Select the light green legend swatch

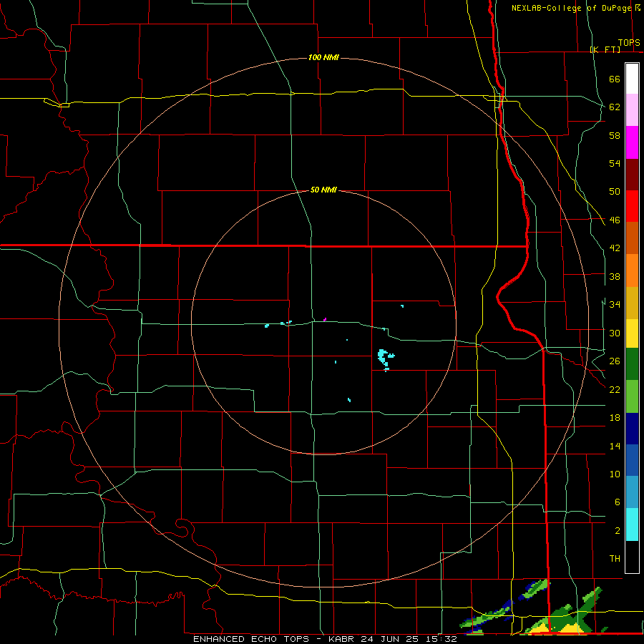tap(632, 396)
